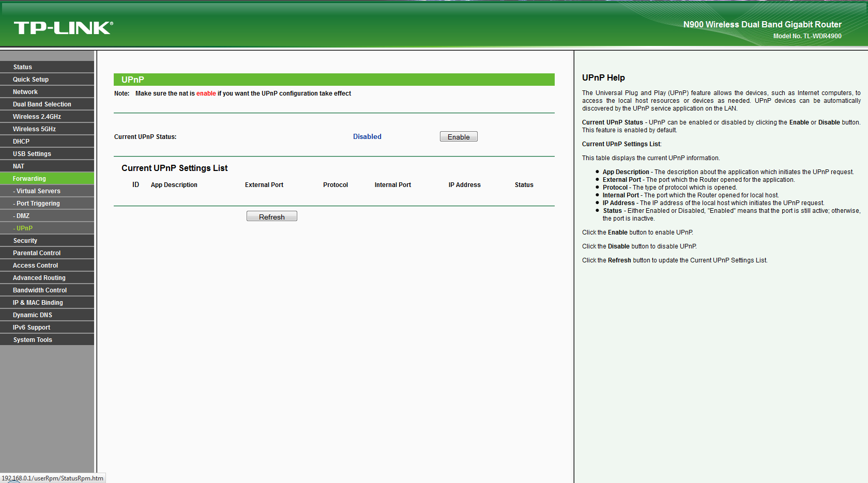Image resolution: width=868 pixels, height=483 pixels.
Task: Open the Quick Setup page
Action: coord(47,80)
